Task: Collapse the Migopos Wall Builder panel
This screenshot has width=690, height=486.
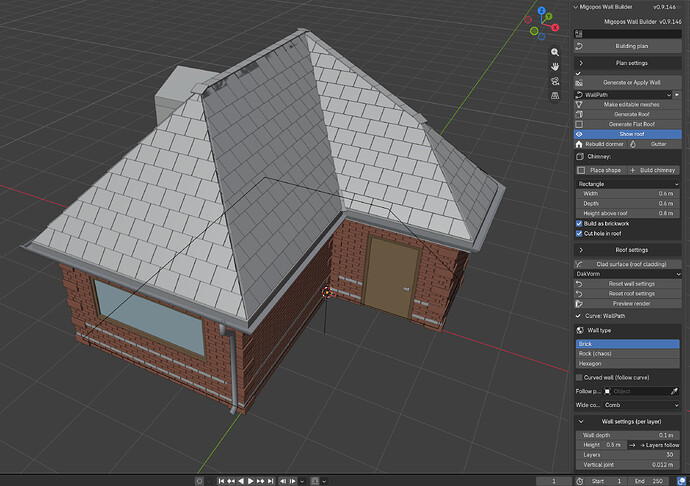Action: pyautogui.click(x=576, y=7)
